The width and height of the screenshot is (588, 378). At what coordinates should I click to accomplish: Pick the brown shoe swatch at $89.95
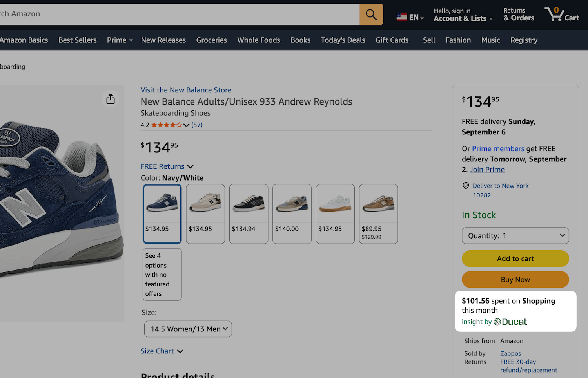pos(378,214)
